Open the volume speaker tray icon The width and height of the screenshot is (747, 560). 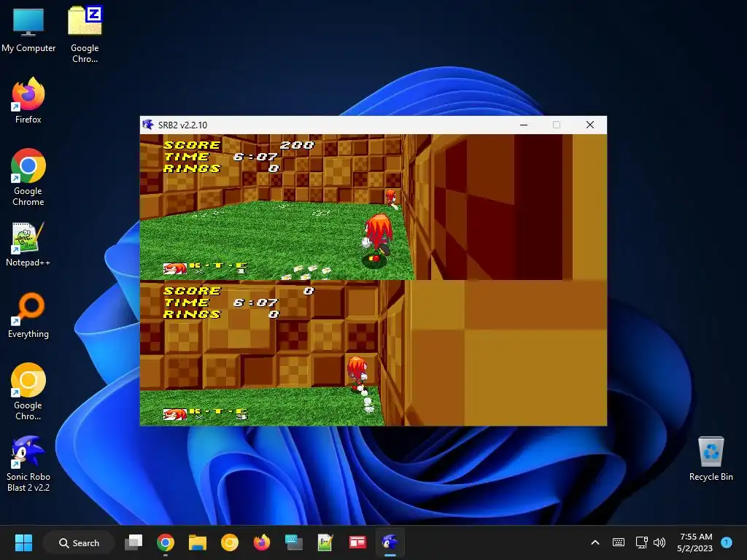click(659, 542)
